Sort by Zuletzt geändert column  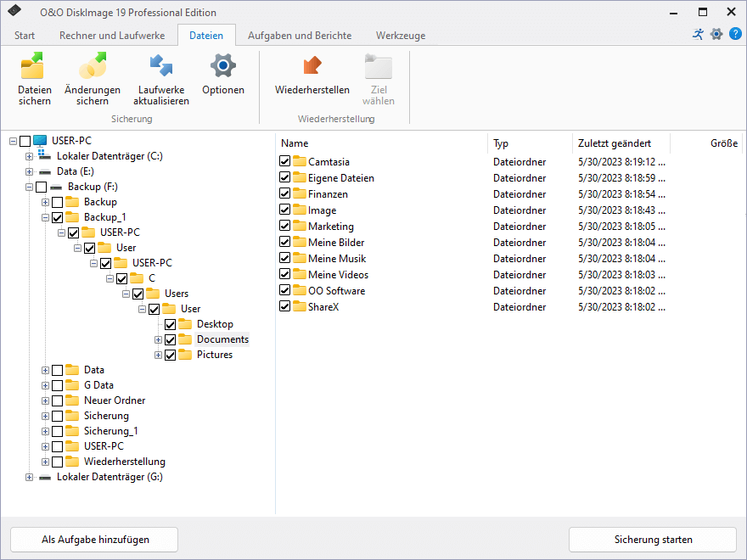click(621, 143)
